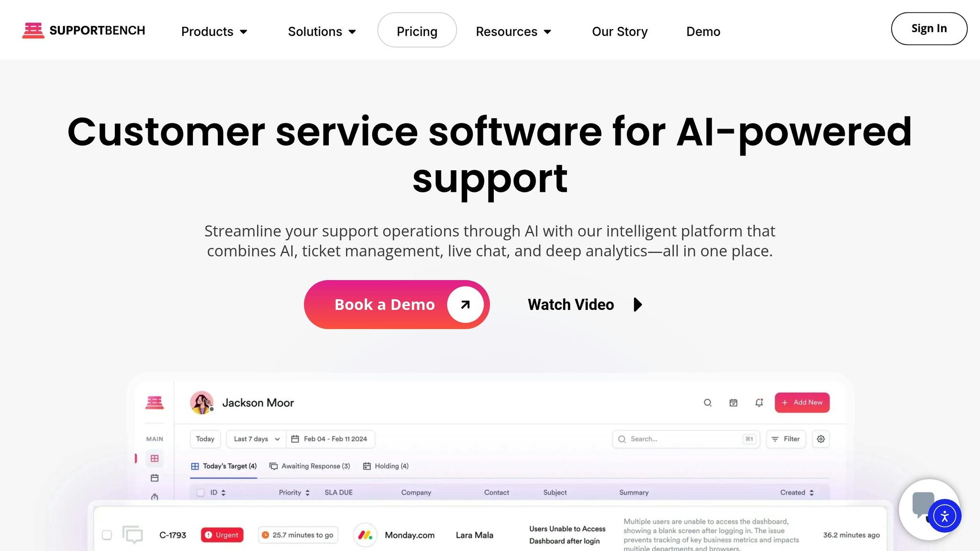980x551 pixels.
Task: Expand the Solutions dropdown menu
Action: 322,32
